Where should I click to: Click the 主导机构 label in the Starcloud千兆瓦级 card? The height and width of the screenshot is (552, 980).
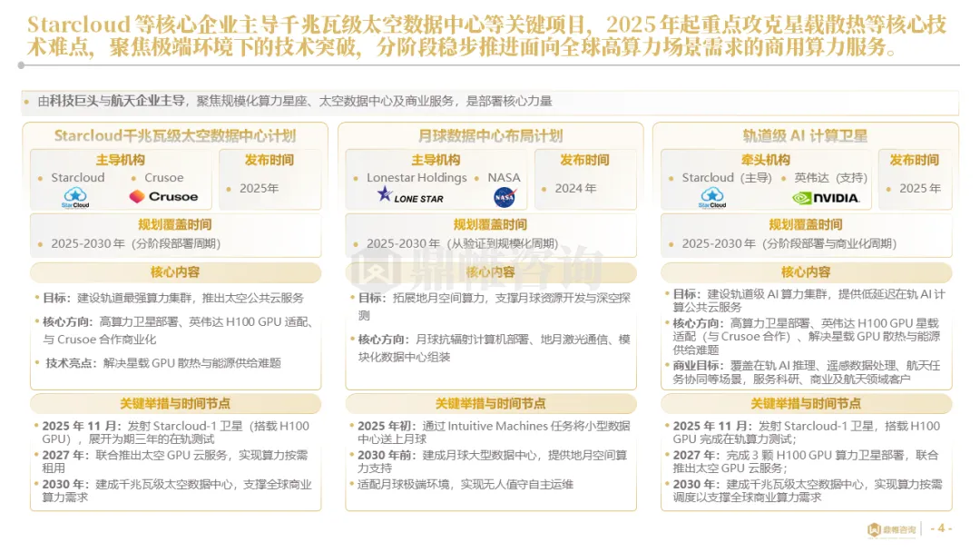pyautogui.click(x=121, y=160)
